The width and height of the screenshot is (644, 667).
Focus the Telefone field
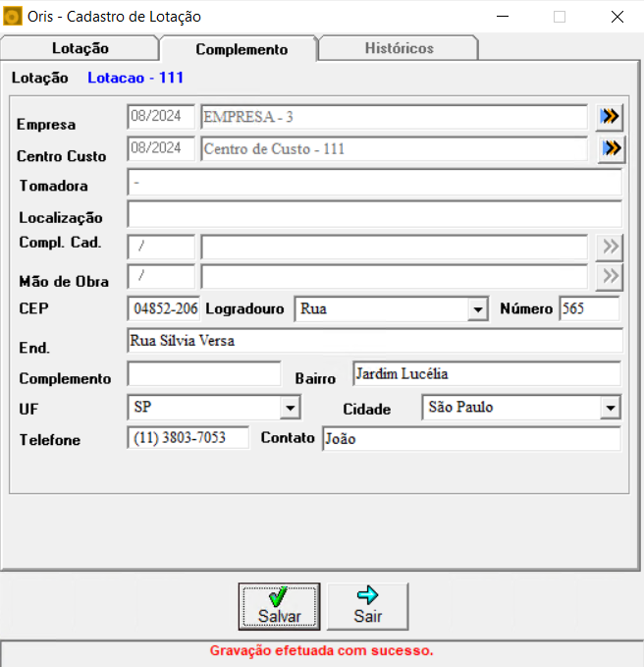188,438
